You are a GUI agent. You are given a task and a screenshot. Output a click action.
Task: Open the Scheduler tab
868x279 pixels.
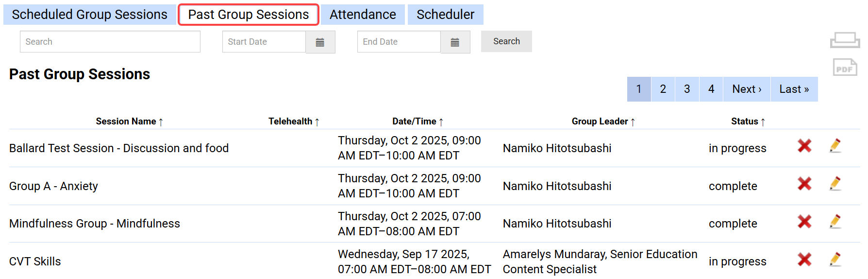(x=445, y=15)
